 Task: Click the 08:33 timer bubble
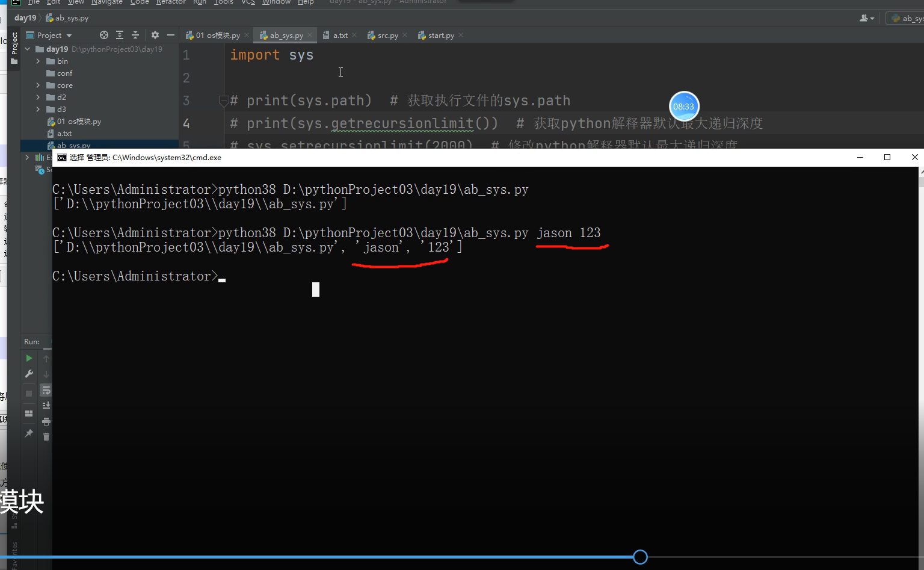pos(684,107)
